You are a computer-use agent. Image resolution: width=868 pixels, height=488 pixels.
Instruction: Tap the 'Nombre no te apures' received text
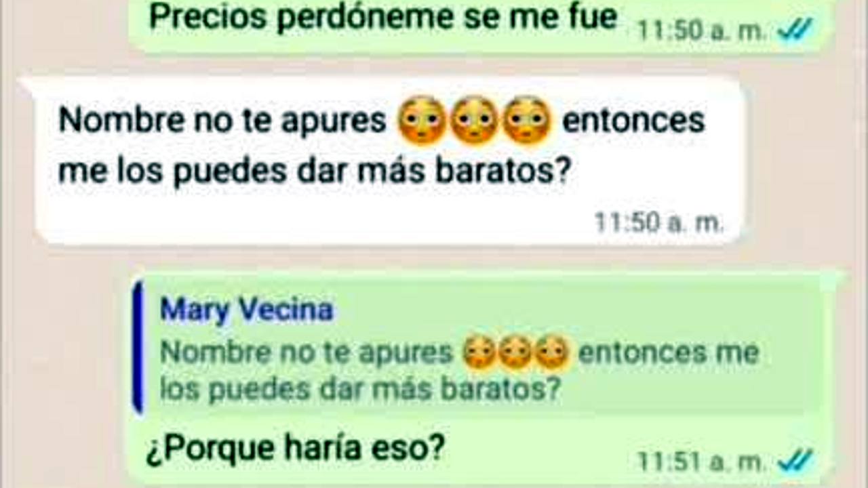click(x=222, y=121)
